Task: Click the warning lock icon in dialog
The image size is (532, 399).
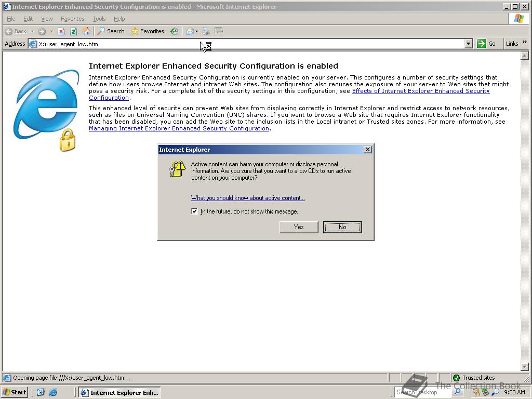Action: tap(177, 169)
